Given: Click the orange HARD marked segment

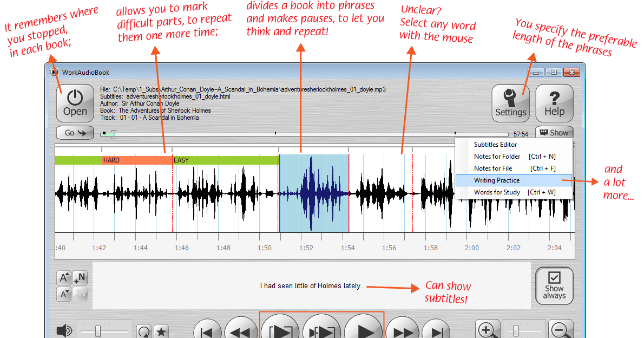Looking at the screenshot, I should pos(137,160).
